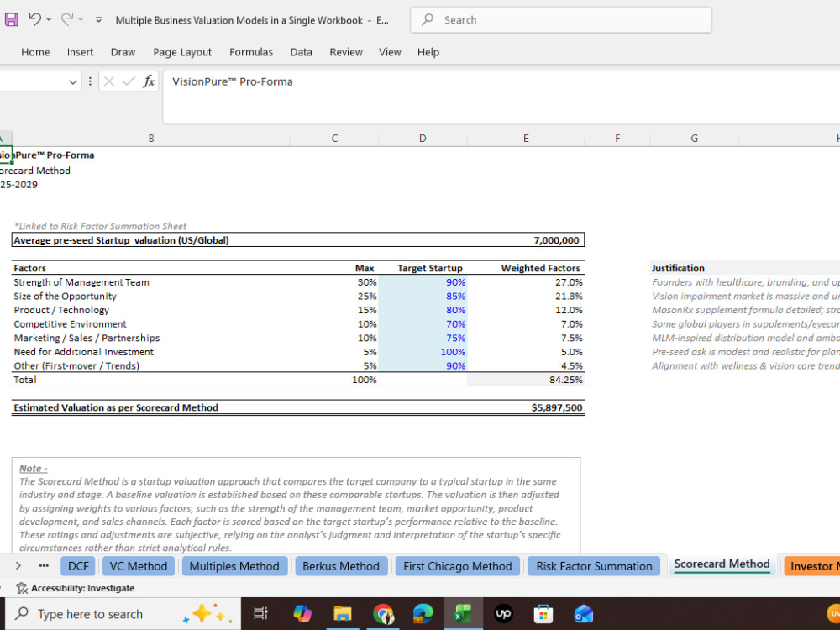This screenshot has width=840, height=630.
Task: Select column C header
Action: [x=334, y=139]
